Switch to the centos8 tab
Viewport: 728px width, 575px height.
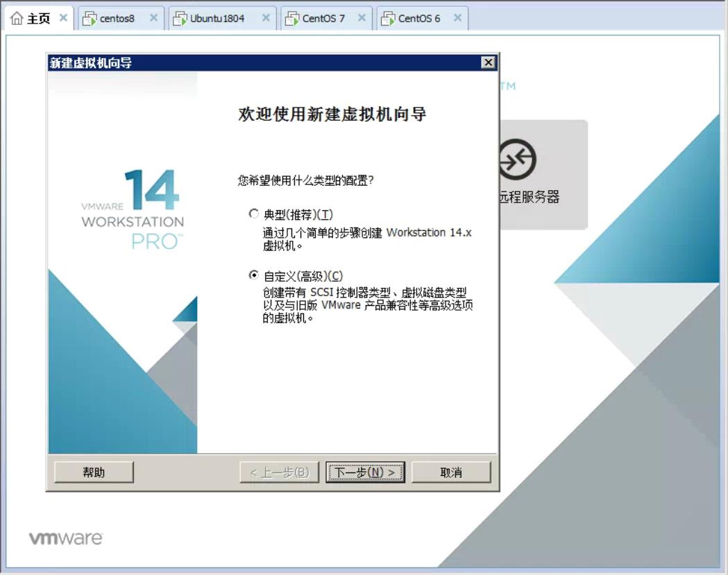pyautogui.click(x=117, y=19)
